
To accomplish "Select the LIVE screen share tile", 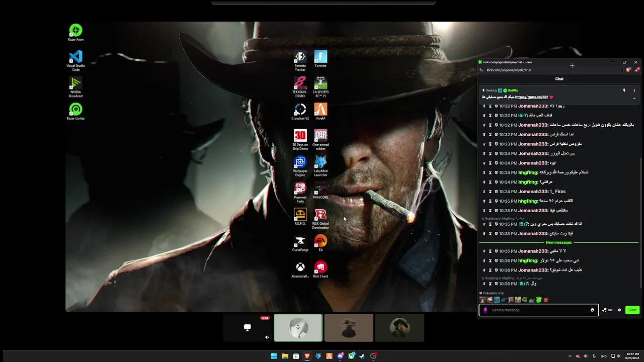I will point(247,327).
